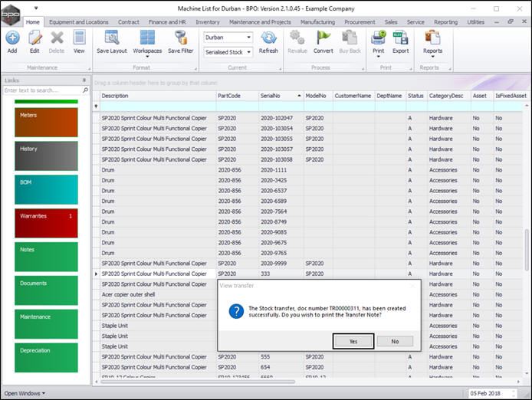Click the Add icon in the ribbon
This screenshot has height=400, width=532.
pos(12,38)
